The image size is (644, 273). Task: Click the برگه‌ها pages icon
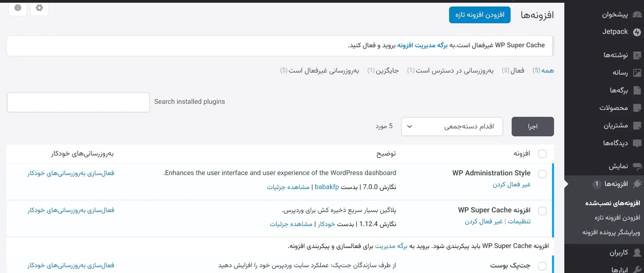637,90
